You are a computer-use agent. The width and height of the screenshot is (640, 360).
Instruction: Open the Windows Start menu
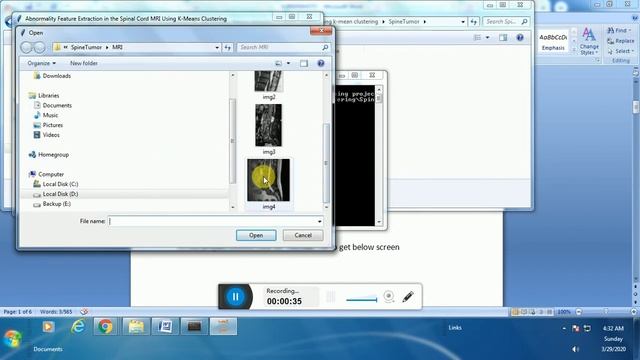tap(12, 338)
